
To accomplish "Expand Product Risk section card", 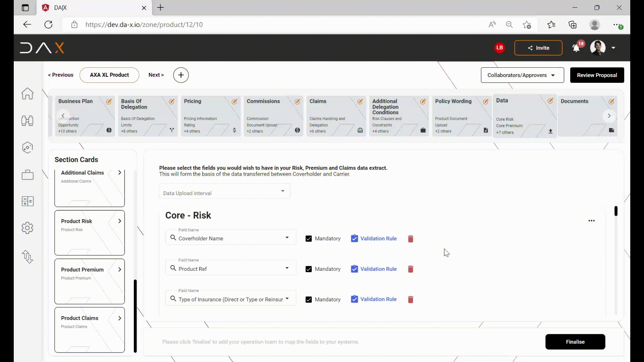I will coord(119,221).
